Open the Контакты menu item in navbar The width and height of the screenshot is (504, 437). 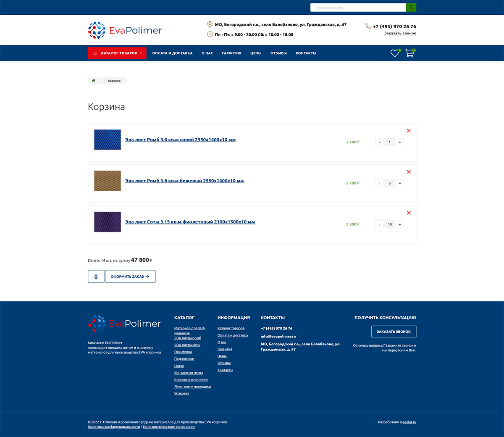(x=306, y=53)
